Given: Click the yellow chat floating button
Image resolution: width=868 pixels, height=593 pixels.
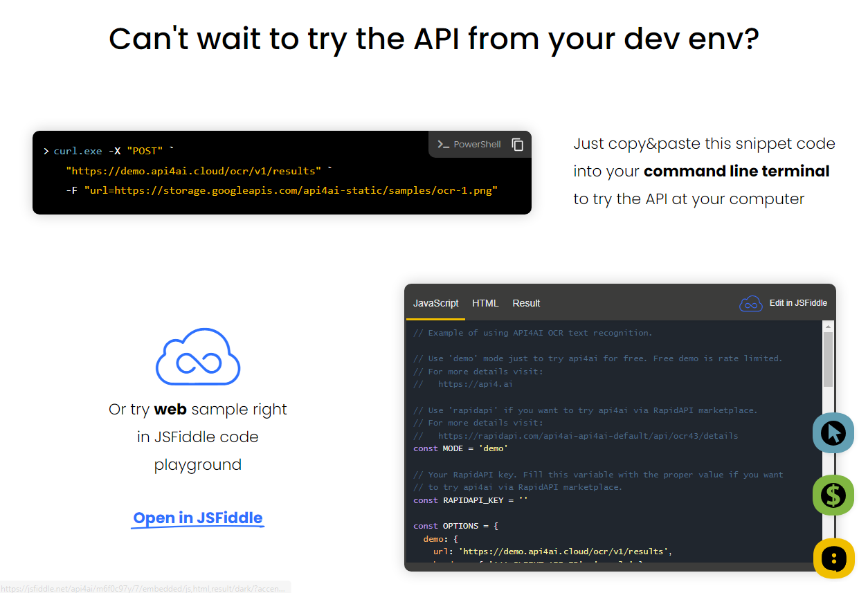Looking at the screenshot, I should point(833,558).
